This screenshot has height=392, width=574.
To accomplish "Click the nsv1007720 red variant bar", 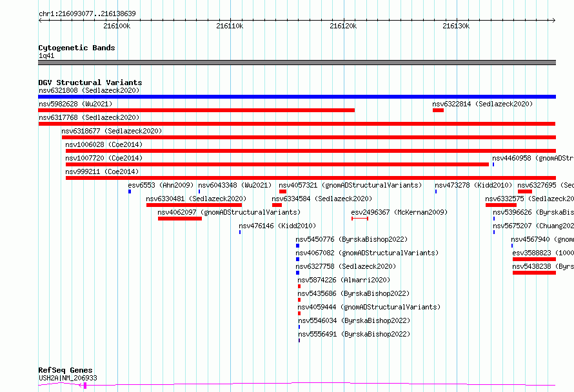I will (277, 164).
